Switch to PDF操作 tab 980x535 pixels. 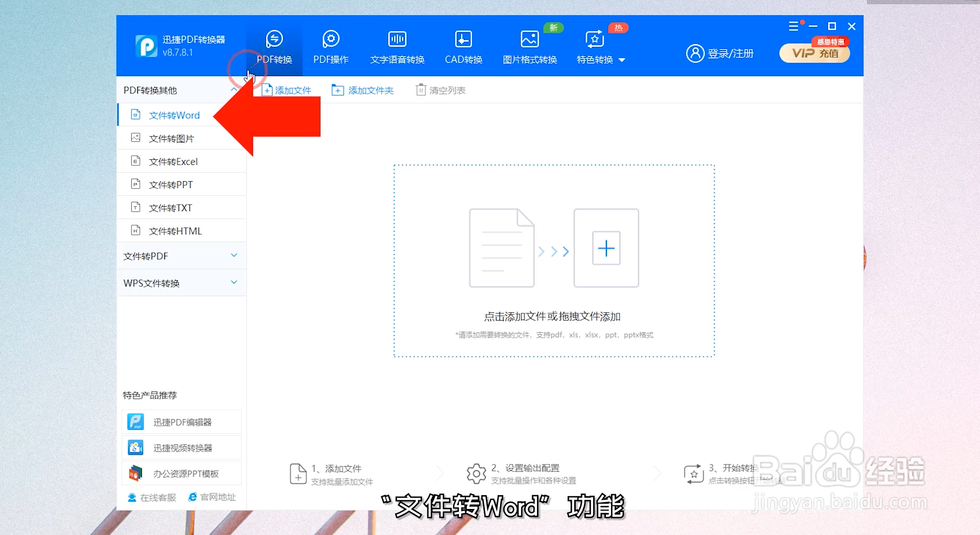click(331, 47)
